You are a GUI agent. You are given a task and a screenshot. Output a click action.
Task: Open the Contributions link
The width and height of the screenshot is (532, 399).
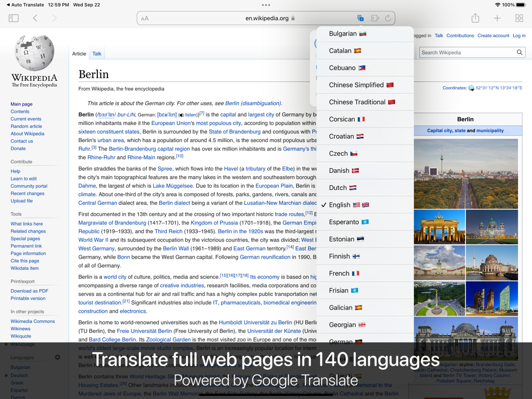pos(460,36)
